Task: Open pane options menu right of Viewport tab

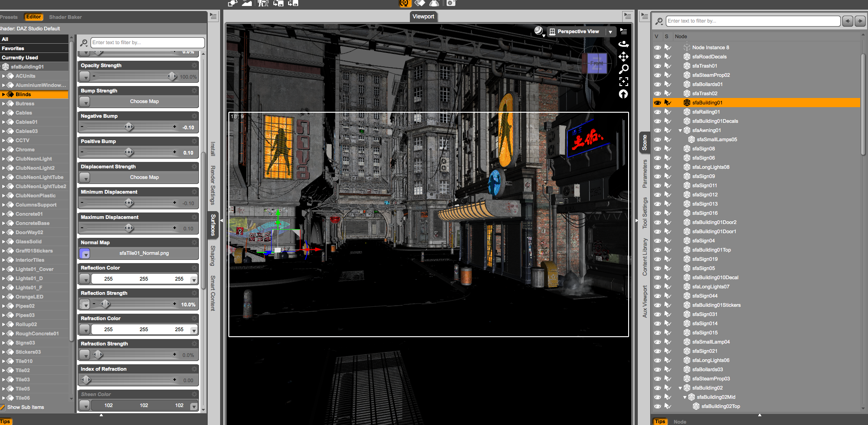Action: [x=628, y=16]
